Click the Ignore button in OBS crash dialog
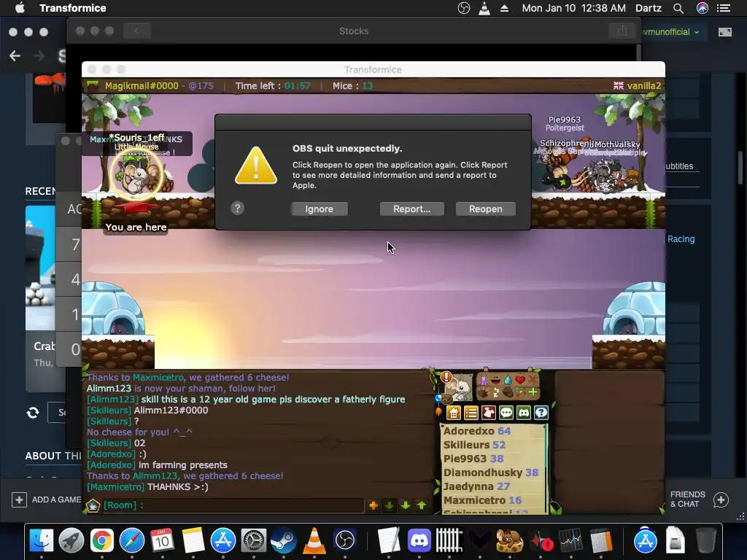Screen dimensions: 747x560 click(320, 209)
